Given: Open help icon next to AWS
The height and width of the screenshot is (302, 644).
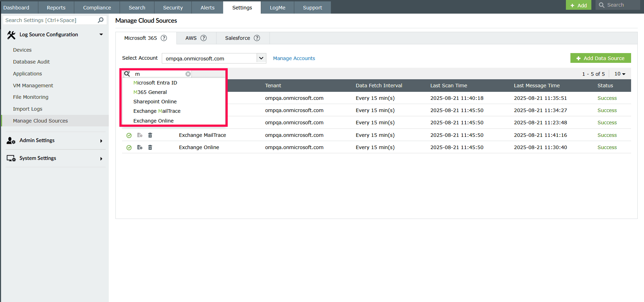Looking at the screenshot, I should coord(204,38).
